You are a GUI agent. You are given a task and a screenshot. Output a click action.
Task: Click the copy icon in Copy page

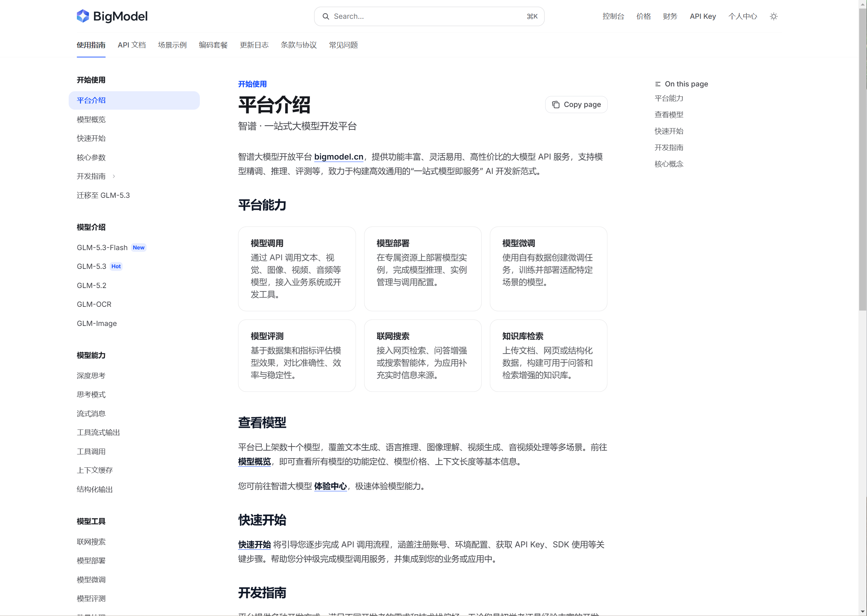click(555, 105)
